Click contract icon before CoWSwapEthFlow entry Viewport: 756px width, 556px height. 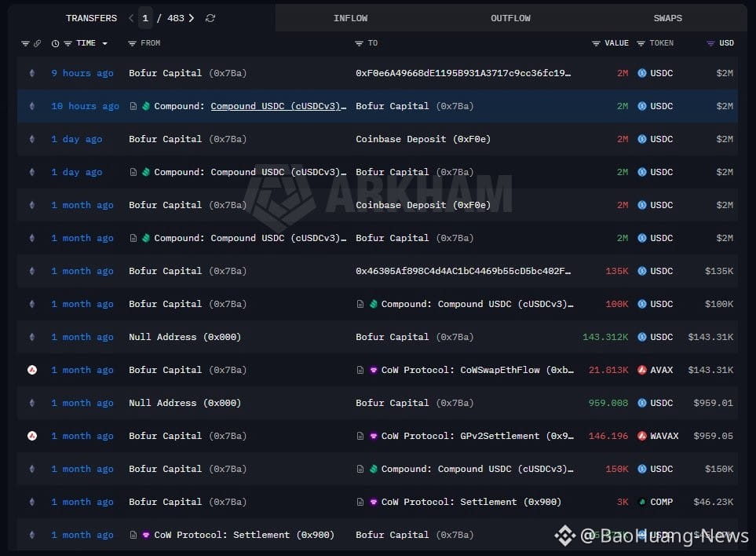(x=360, y=370)
